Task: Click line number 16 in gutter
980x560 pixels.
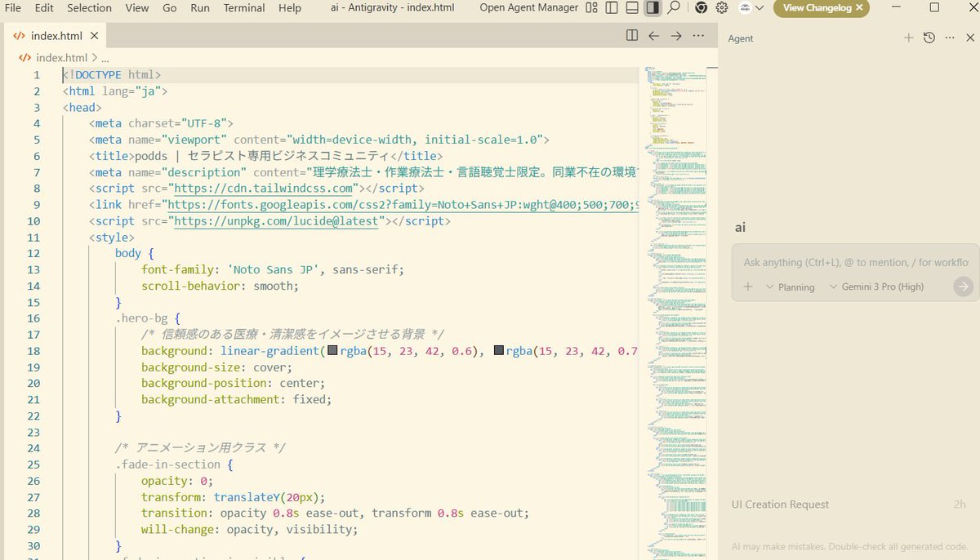Action: point(33,318)
